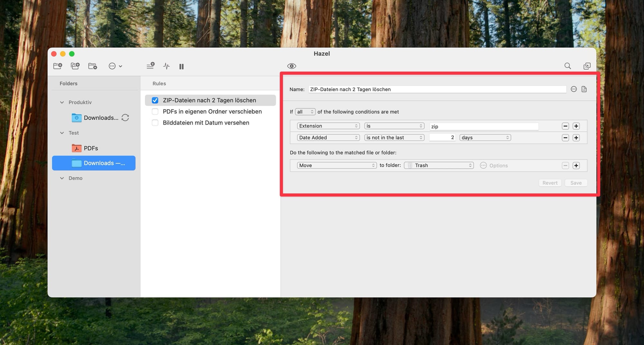Add condition after Date Added row
This screenshot has height=345, width=644.
coord(576,138)
